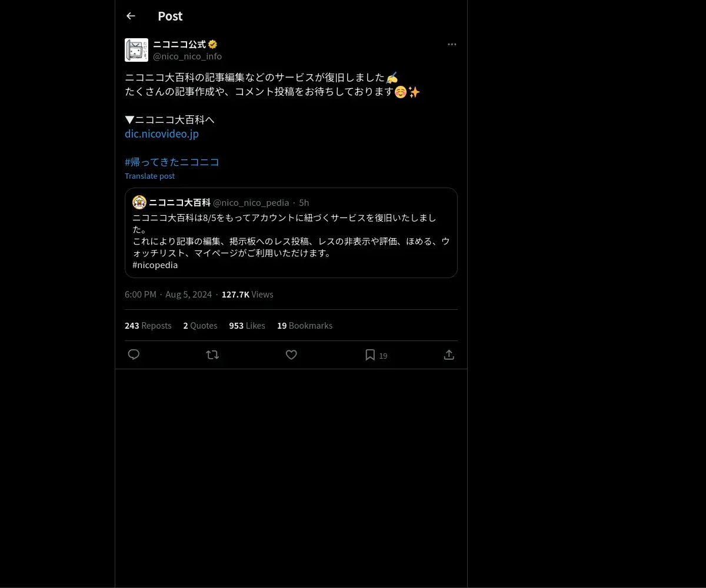
Task: View the 2 Quotes list
Action: click(x=200, y=325)
